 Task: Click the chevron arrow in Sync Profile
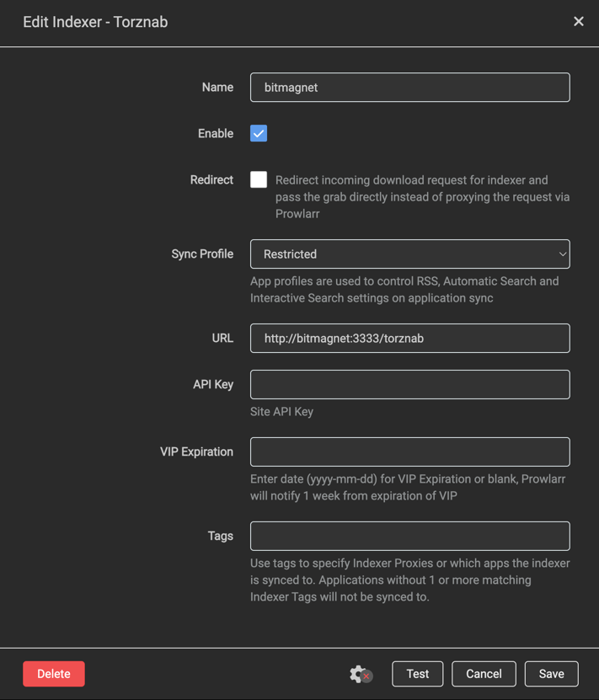click(562, 254)
